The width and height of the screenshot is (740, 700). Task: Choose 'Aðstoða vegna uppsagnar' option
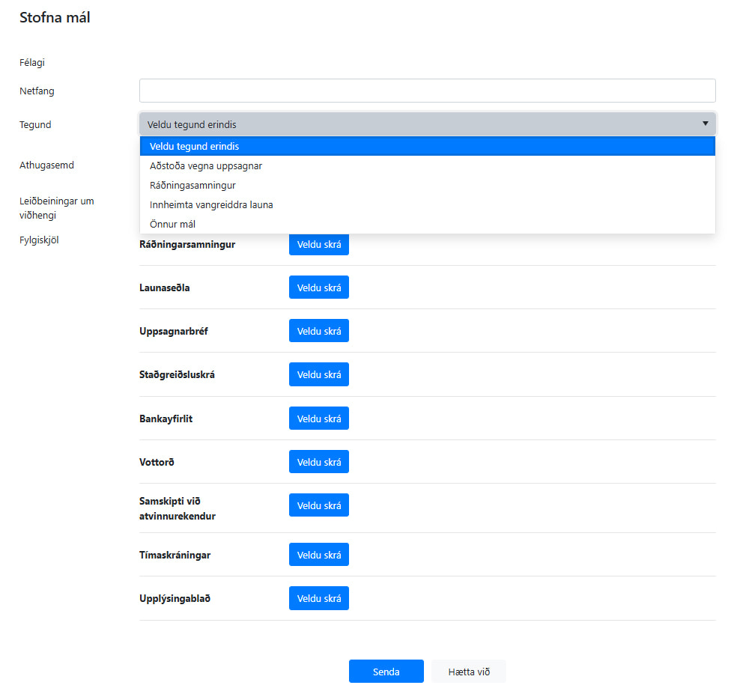coord(427,165)
